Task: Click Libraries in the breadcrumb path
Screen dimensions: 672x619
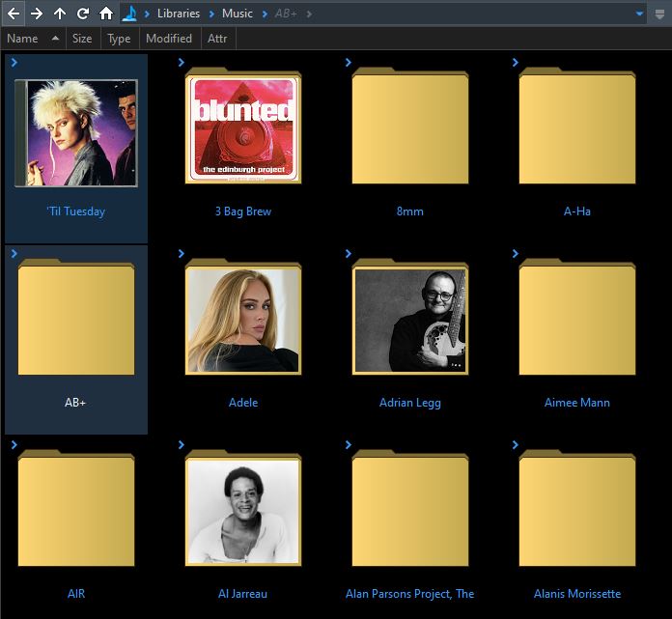Action: coord(179,14)
